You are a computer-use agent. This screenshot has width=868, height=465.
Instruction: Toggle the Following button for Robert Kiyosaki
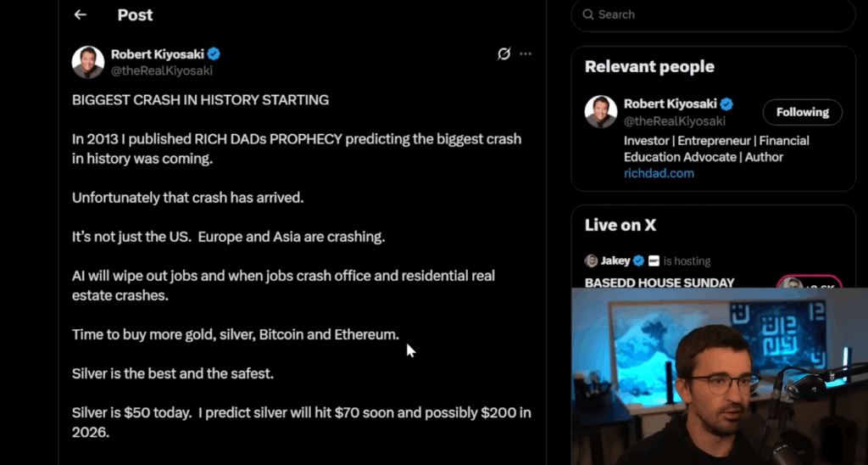pos(802,112)
